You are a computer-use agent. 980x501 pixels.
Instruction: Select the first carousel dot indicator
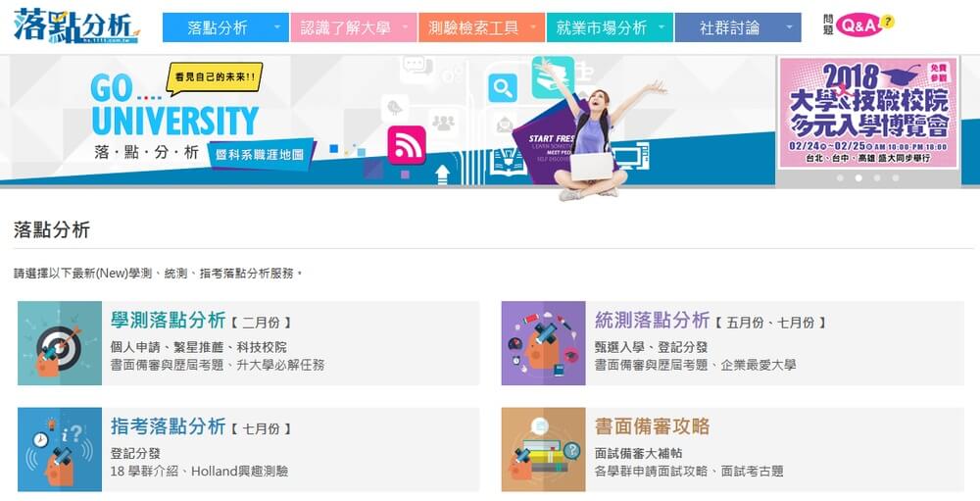click(x=840, y=178)
